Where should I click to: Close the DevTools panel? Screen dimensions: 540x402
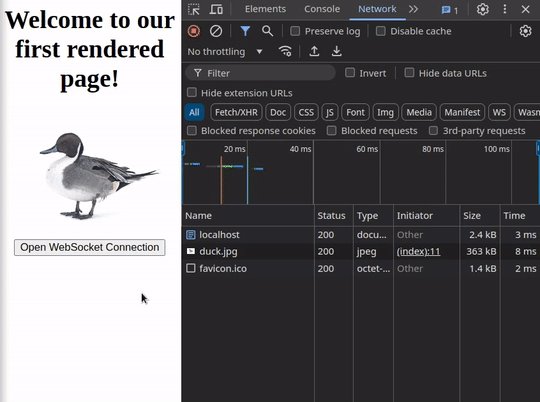(x=525, y=9)
